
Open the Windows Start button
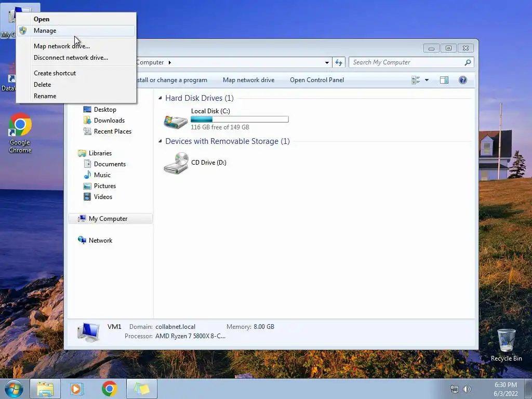coord(14,389)
